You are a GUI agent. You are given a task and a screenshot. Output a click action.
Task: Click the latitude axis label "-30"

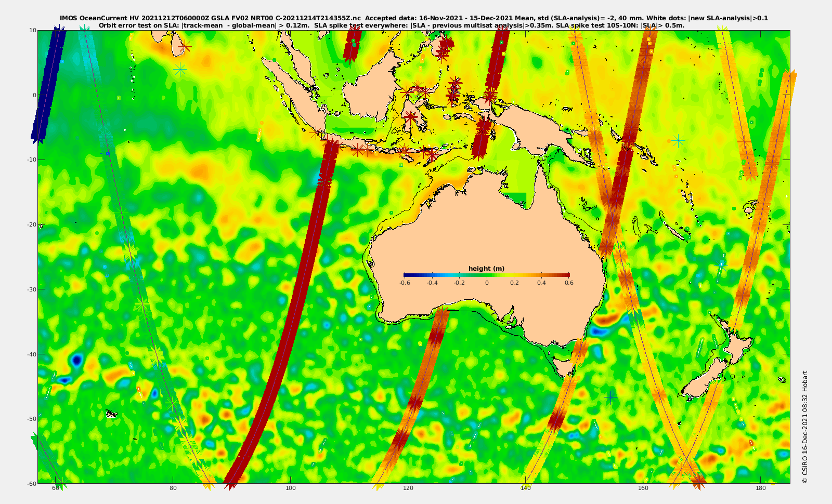pyautogui.click(x=31, y=289)
